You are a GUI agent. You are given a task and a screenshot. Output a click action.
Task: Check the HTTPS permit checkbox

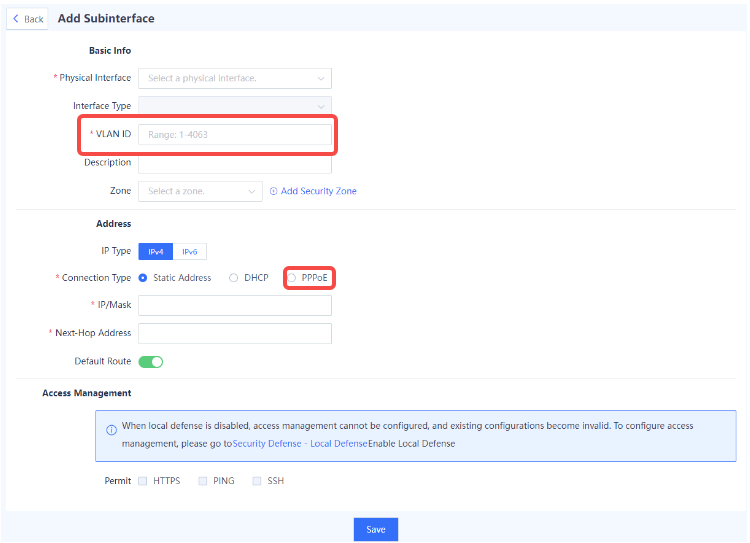click(143, 481)
